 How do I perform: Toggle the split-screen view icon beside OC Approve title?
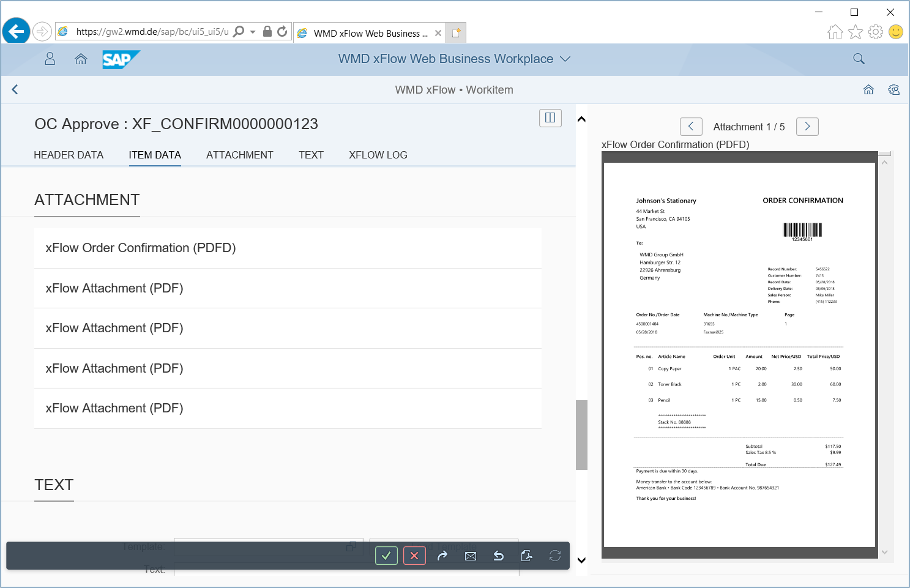[550, 117]
